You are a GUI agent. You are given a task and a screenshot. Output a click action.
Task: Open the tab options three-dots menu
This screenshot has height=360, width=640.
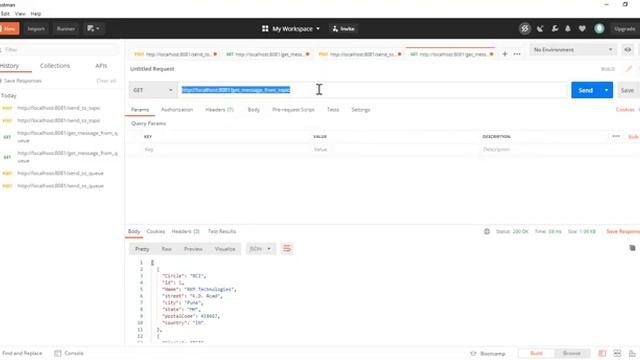click(517, 54)
